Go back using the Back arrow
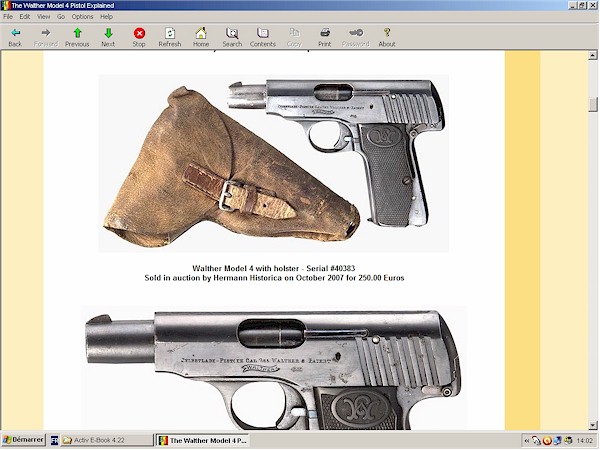Image resolution: width=600 pixels, height=450 pixels. click(15, 38)
